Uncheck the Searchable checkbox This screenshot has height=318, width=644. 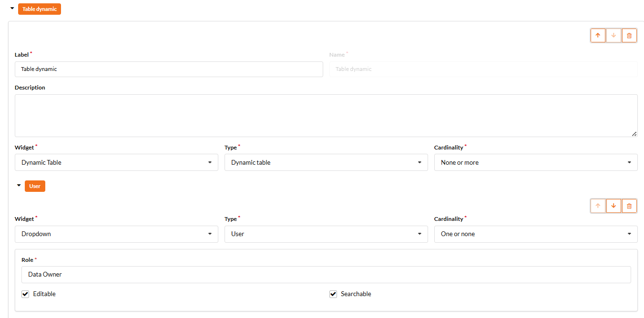pos(333,294)
